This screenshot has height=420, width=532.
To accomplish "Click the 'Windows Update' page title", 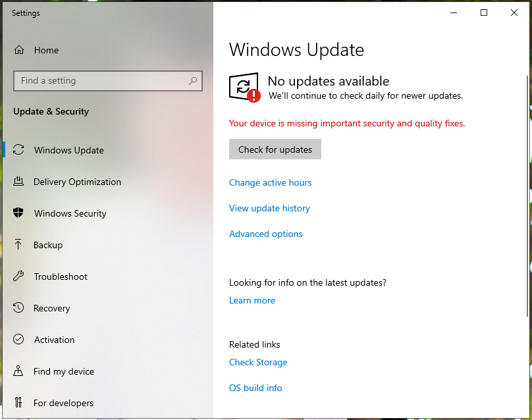I will click(x=296, y=50).
